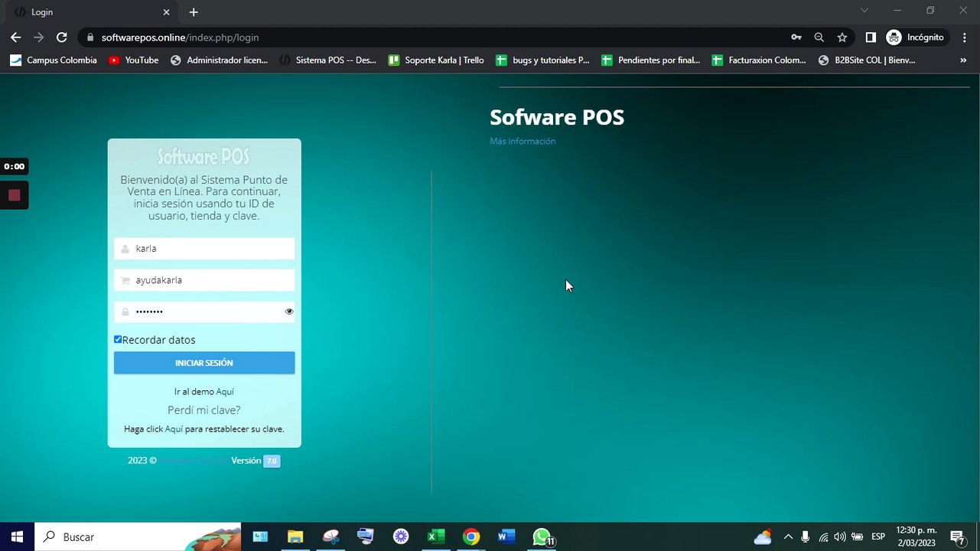The image size is (980, 551).
Task: Open a new browser tab
Action: click(194, 12)
